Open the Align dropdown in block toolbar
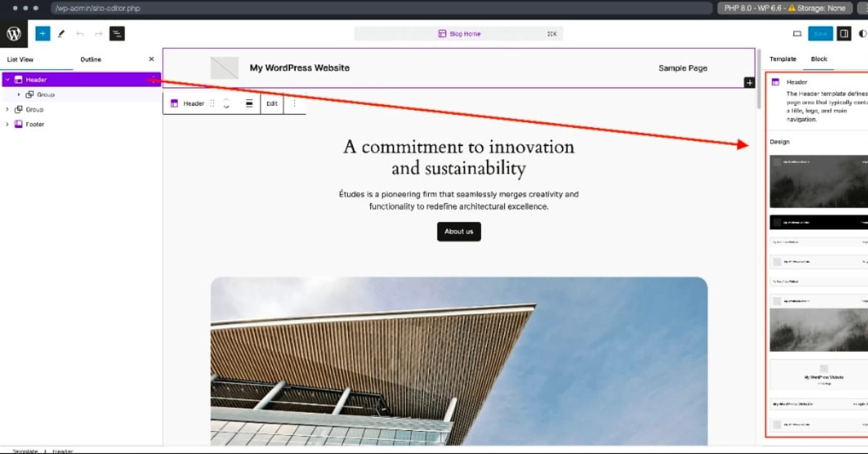The height and width of the screenshot is (454, 868). pyautogui.click(x=249, y=103)
